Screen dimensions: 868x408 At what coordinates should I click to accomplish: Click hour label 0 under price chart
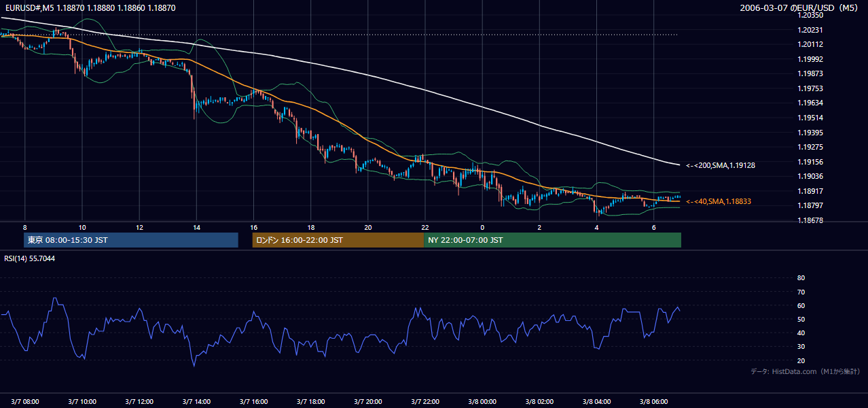coord(482,227)
